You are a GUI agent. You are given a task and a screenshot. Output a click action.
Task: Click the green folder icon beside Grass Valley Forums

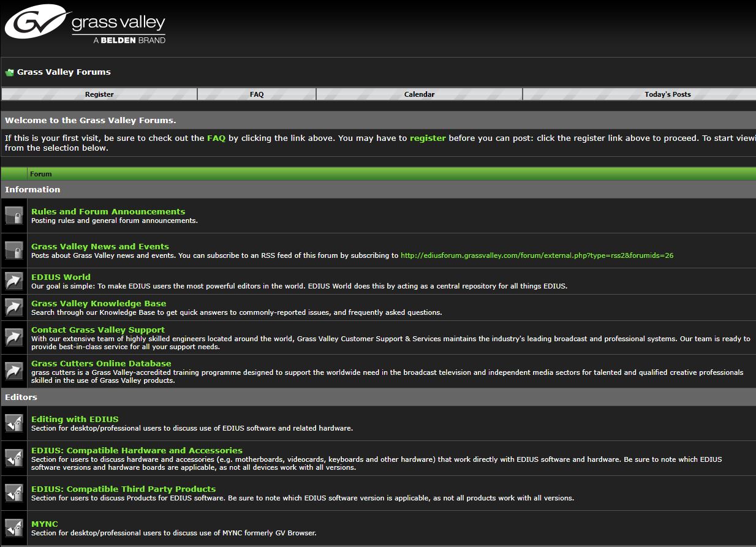[9, 72]
